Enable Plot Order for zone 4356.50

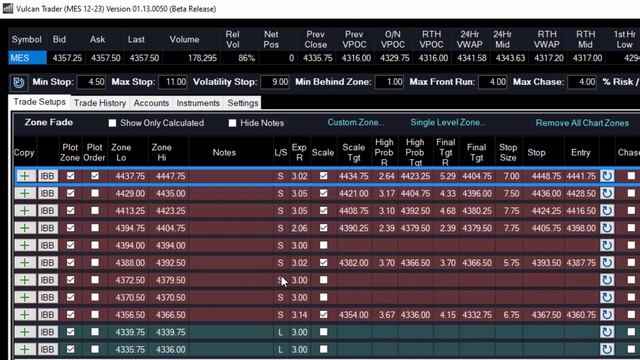(x=95, y=315)
